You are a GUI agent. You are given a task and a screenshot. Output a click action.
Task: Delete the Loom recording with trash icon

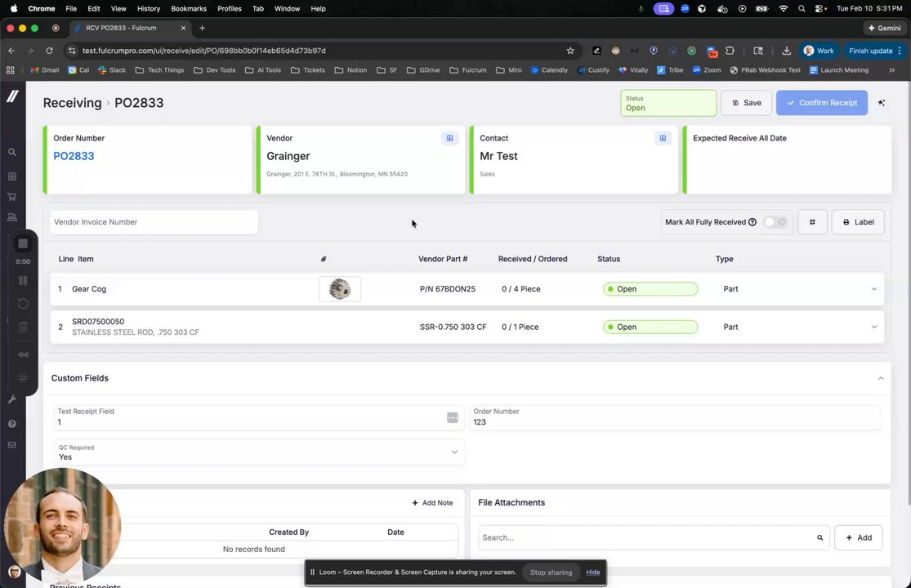[x=23, y=327]
